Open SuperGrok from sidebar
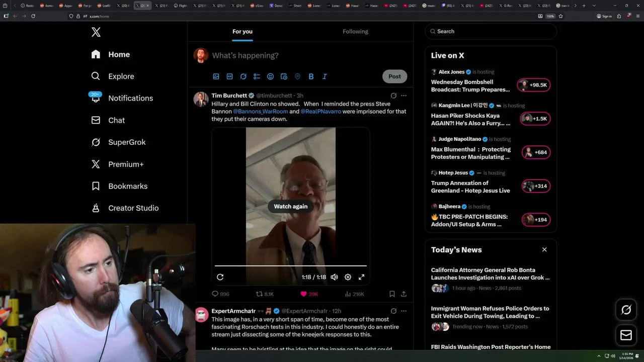Image resolution: width=644 pixels, height=362 pixels. tap(118, 142)
